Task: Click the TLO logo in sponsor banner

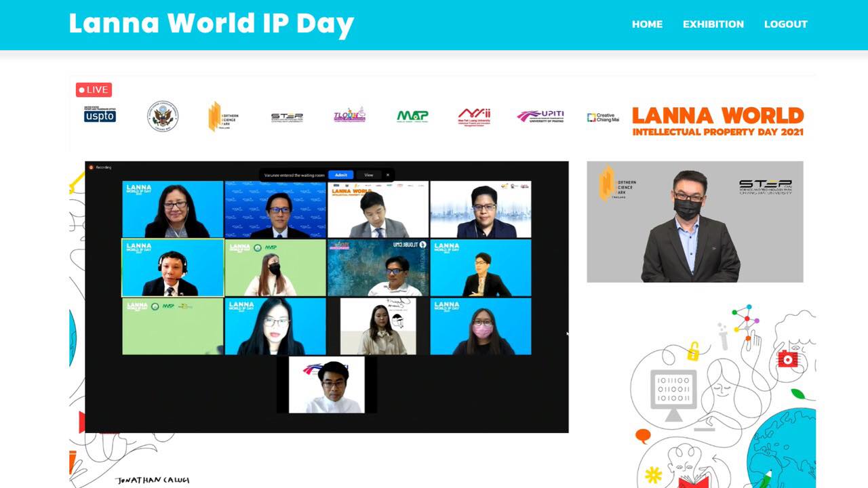Action: (x=349, y=115)
